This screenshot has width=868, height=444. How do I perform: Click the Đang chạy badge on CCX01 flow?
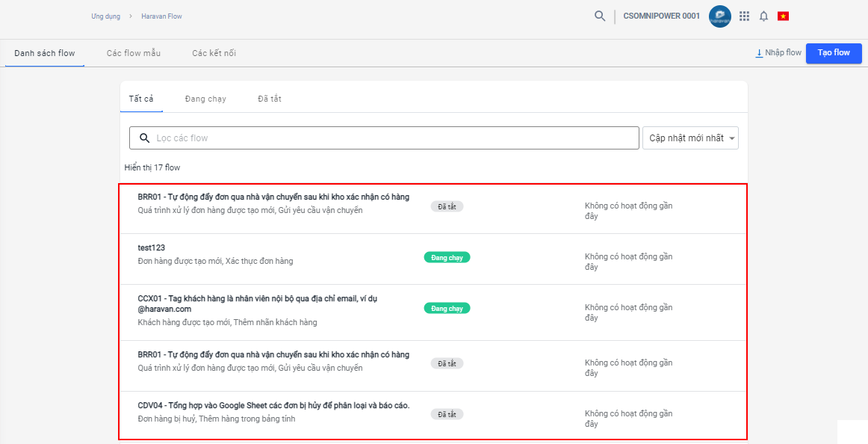click(x=447, y=309)
